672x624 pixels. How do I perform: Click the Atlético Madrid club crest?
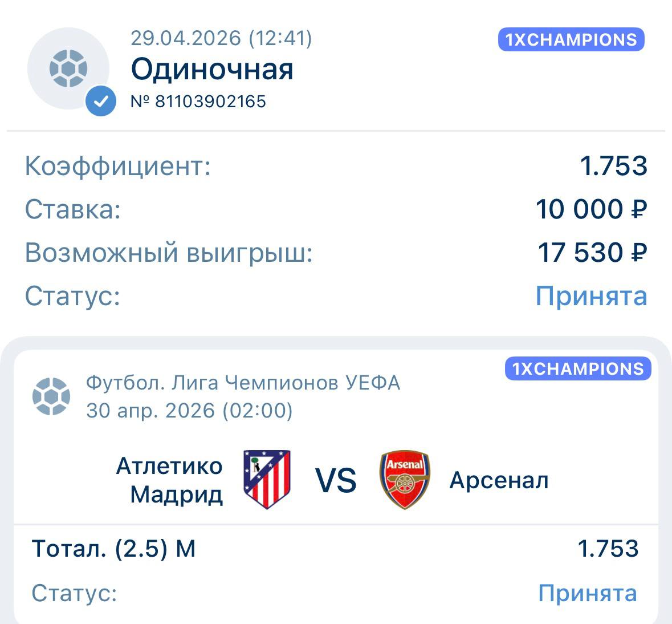[x=267, y=479]
